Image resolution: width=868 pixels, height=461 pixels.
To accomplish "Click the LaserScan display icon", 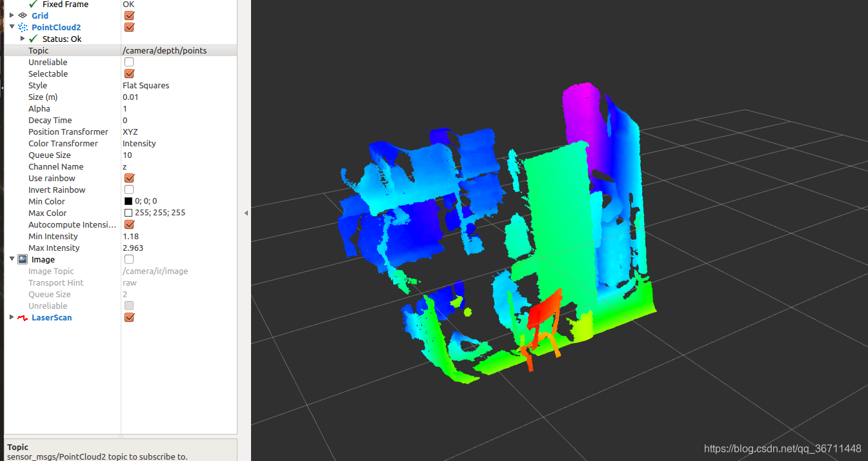I will coord(23,317).
